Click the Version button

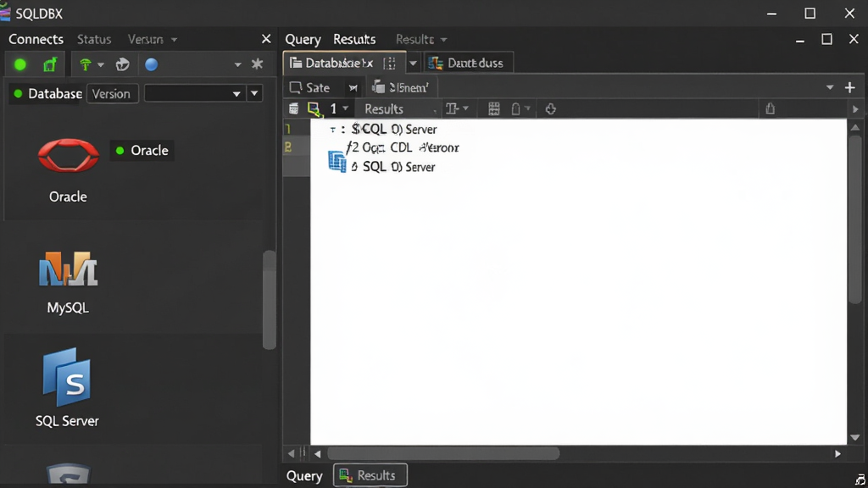pos(112,93)
